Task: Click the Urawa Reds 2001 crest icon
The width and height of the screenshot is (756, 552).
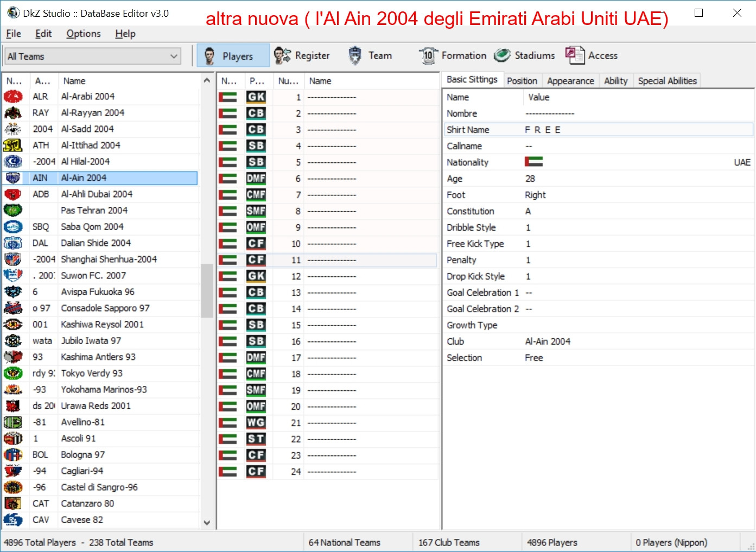Action: click(13, 406)
